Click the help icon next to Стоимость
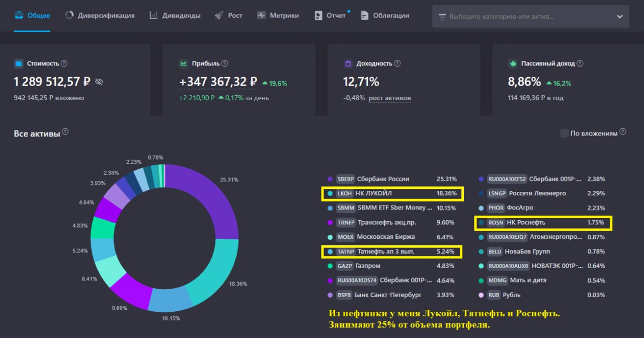644x338 pixels. coord(64,64)
